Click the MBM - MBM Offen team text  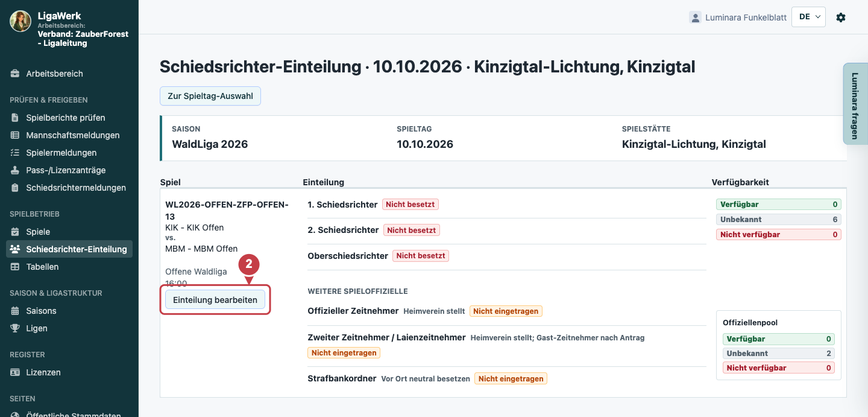pos(201,249)
